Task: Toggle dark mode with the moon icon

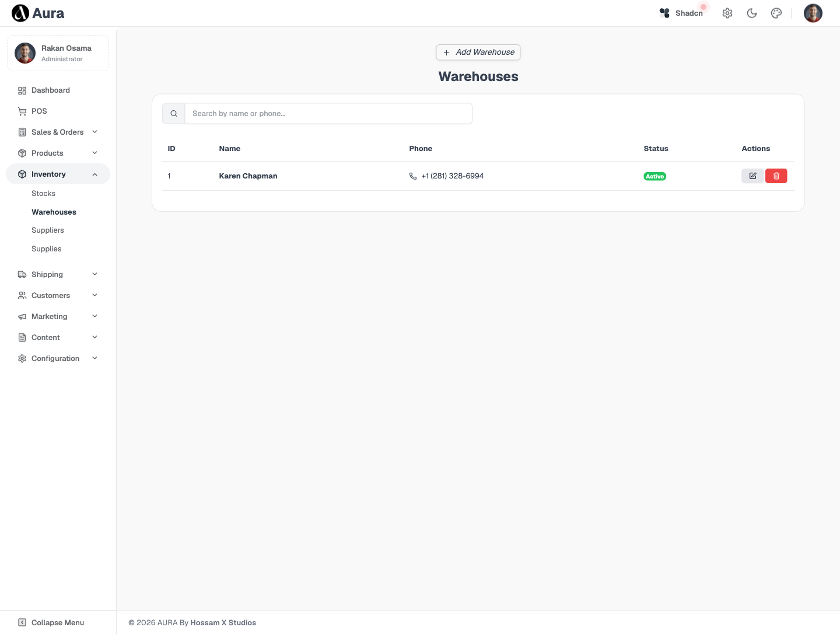Action: click(x=752, y=13)
